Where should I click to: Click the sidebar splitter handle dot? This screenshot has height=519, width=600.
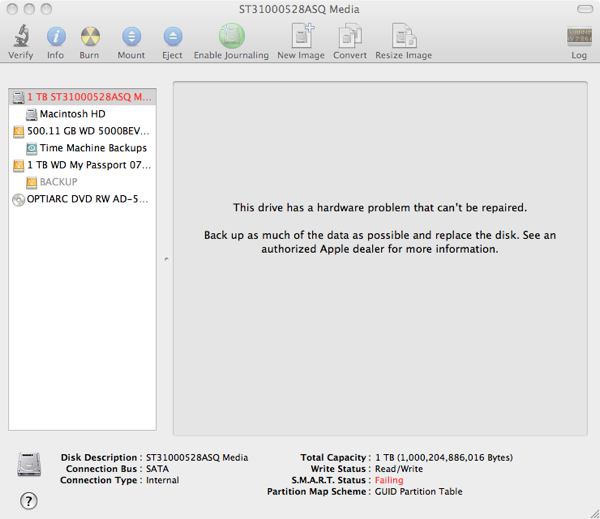point(166,259)
